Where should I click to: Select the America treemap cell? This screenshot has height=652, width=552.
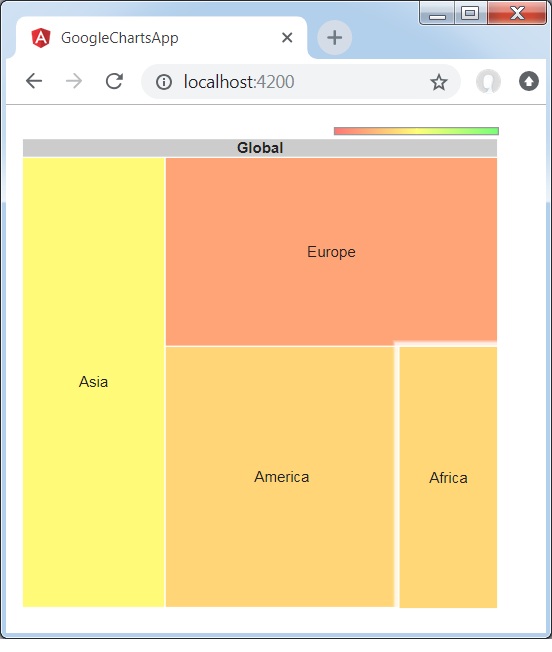280,477
